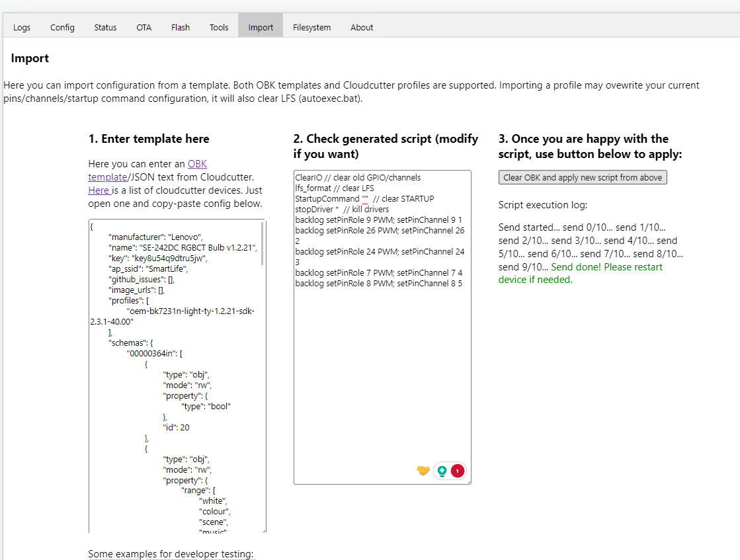This screenshot has width=740, height=560.
Task: Click the 'lfs_format // clear LFS' script line
Action: [335, 188]
